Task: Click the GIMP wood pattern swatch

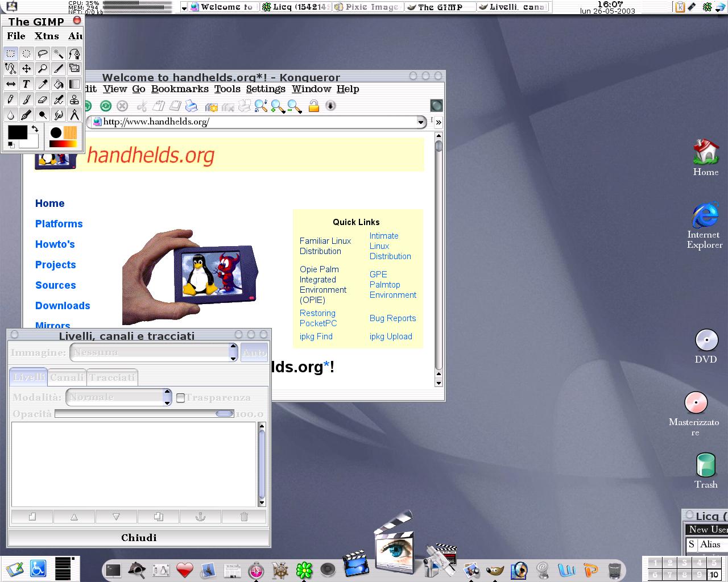Action: 70,133
